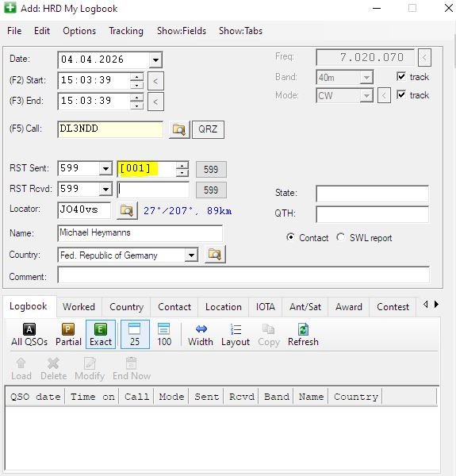Click the Comment input field
Image resolution: width=456 pixels, height=476 pixels.
[243, 275]
